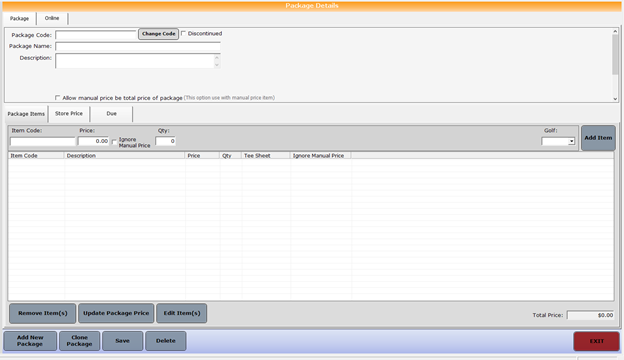This screenshot has height=360, width=624.
Task: Click the Price field showing 0.00
Action: (x=93, y=141)
